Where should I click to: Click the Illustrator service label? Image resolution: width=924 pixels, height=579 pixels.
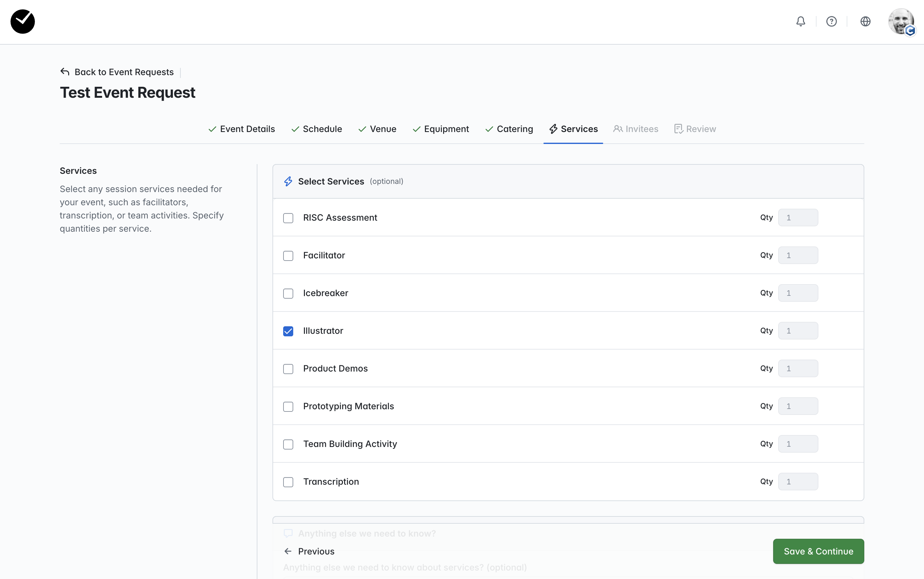tap(323, 331)
